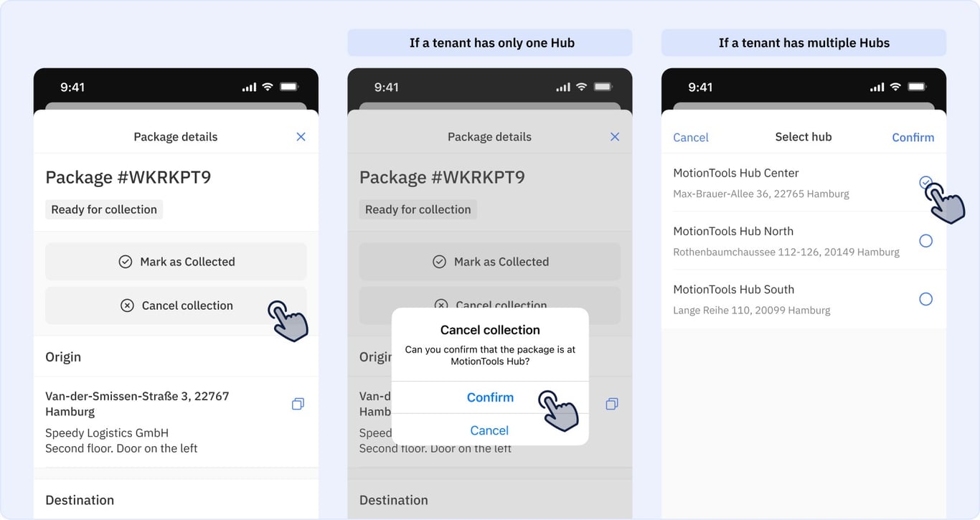Click the Package #WKRKPT9 title in the middle phone
The image size is (980, 520).
(x=443, y=177)
